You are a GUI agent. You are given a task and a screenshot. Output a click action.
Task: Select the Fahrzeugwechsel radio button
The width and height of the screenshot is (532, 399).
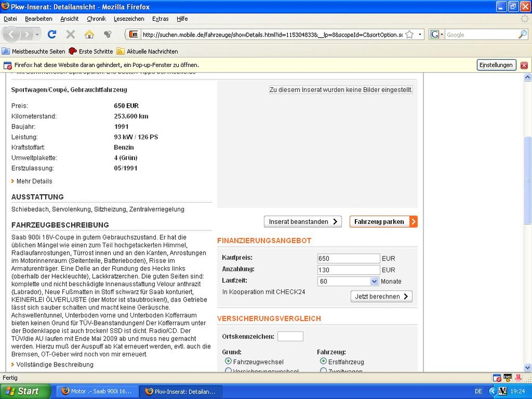228,361
